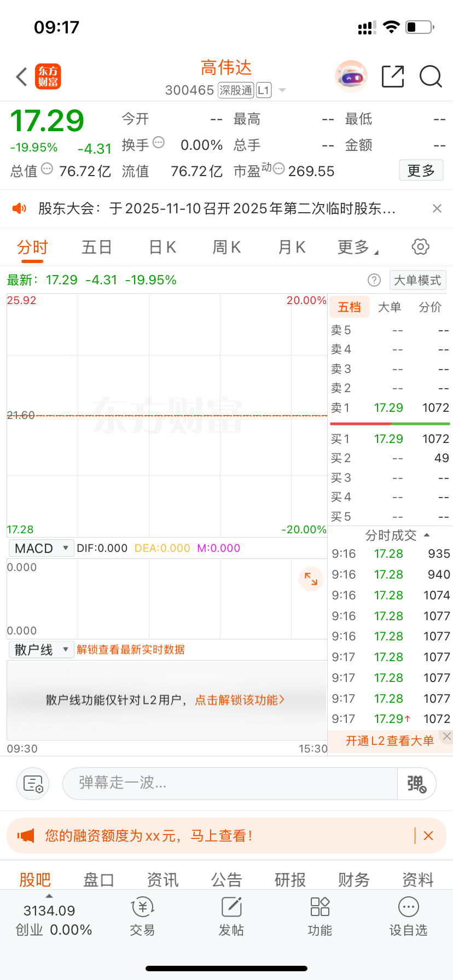
Task: Open 股东大会 announcement text
Action: pos(217,208)
